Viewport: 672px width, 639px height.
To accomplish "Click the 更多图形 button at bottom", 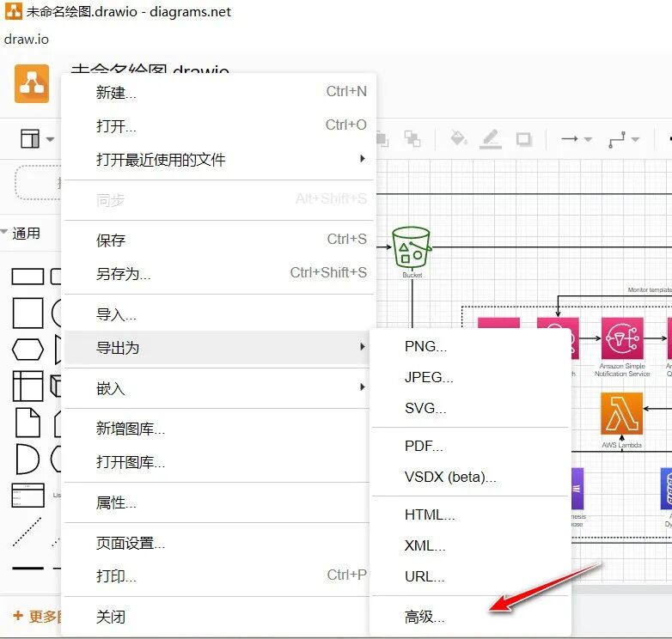I will pos(33,617).
